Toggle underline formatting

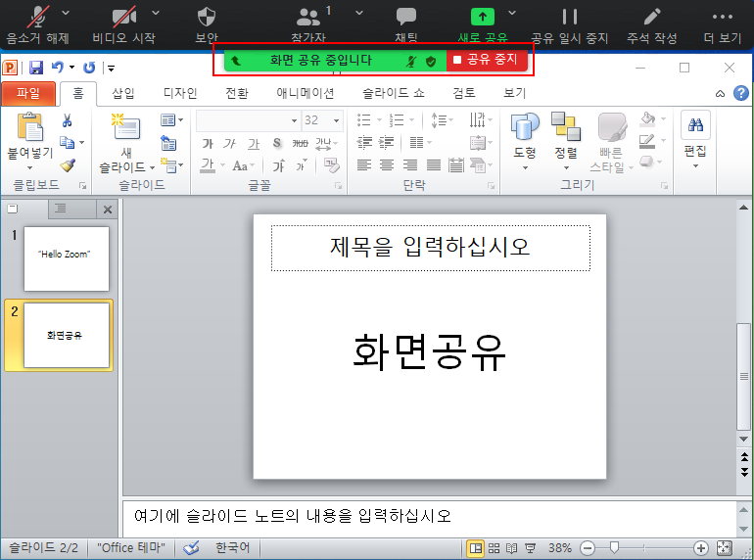[x=254, y=143]
